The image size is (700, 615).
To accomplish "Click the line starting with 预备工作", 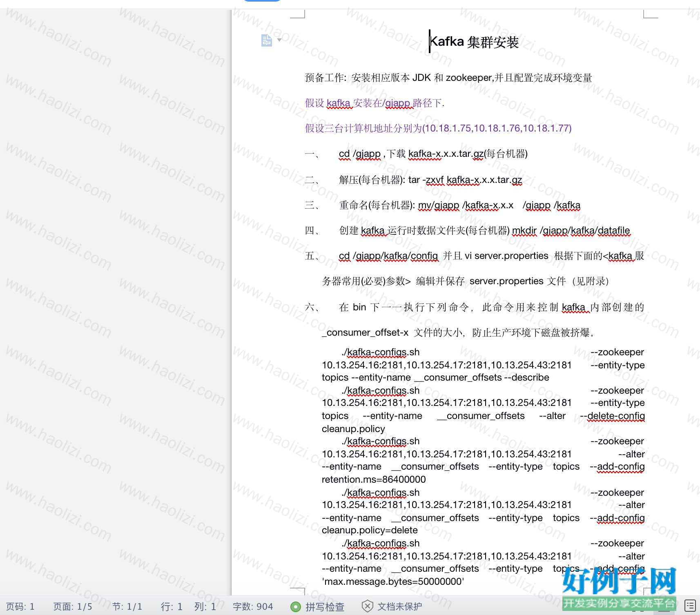I will coord(448,78).
